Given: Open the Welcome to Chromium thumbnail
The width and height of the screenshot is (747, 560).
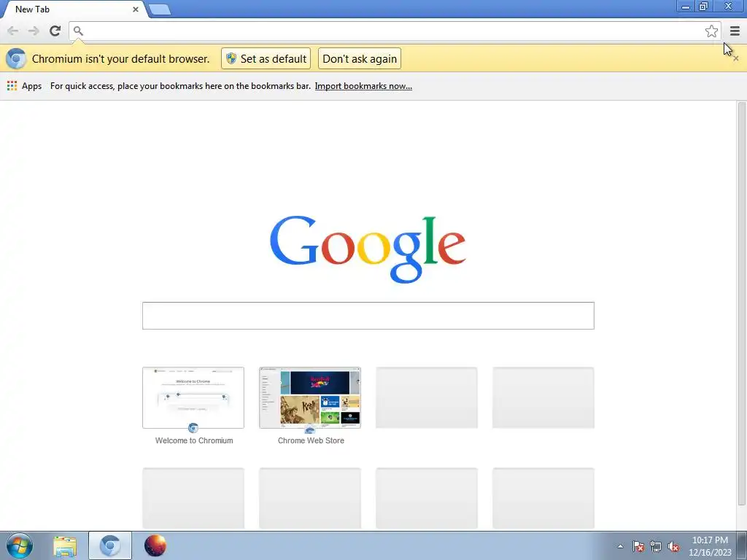Looking at the screenshot, I should pos(193,397).
